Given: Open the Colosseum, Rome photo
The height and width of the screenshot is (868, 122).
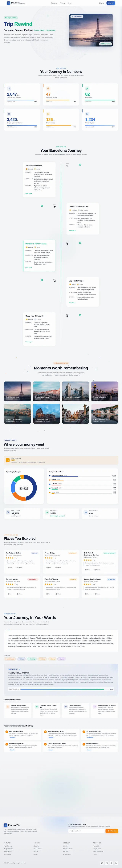Looking at the screenshot, I should coord(46,413).
